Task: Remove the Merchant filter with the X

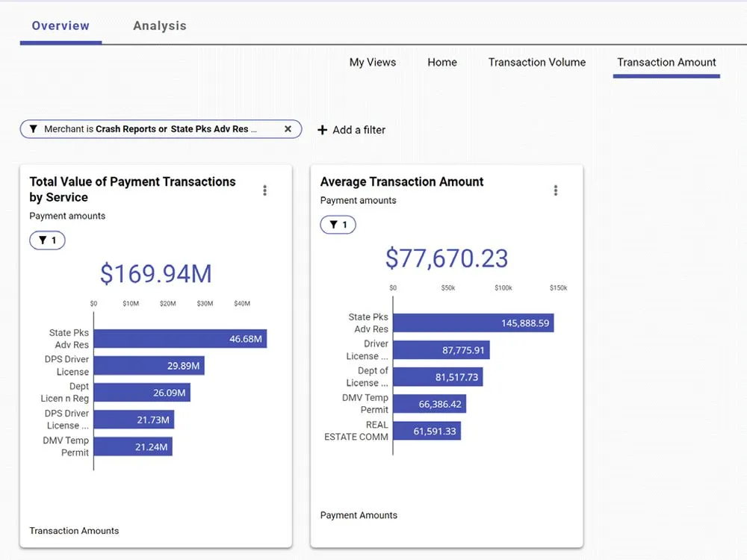Action: 288,128
